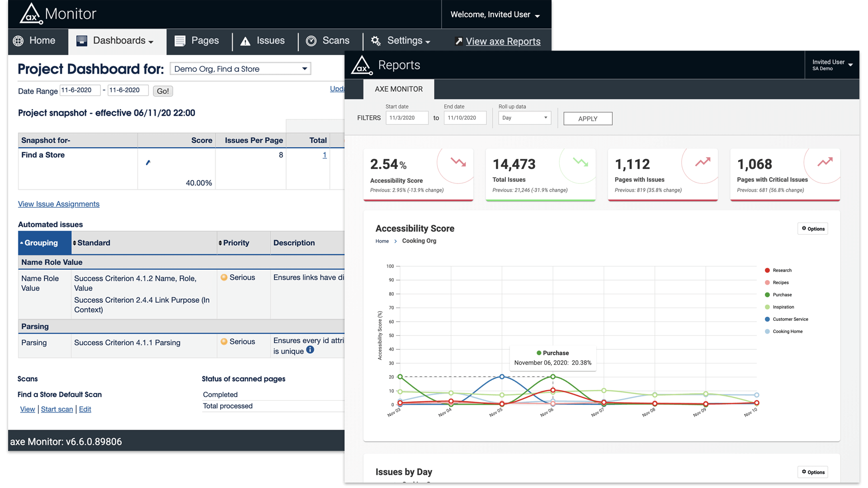The width and height of the screenshot is (868, 488).
Task: Click the info icon beside 'is unique'
Action: [310, 350]
